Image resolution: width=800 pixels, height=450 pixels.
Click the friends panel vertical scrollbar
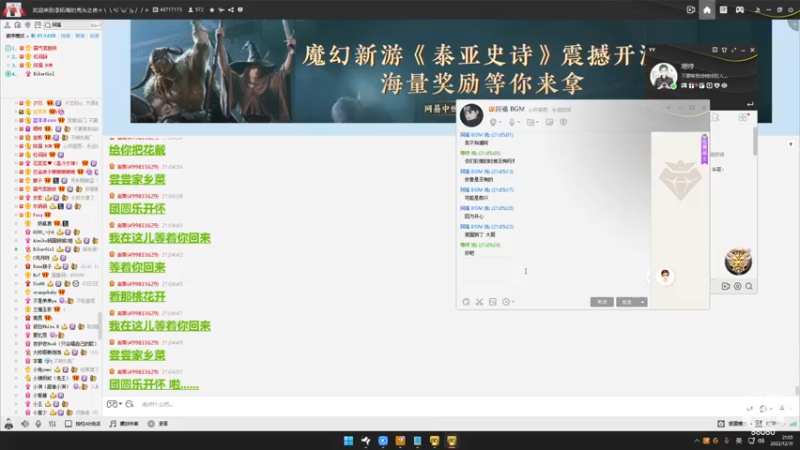pos(755,140)
